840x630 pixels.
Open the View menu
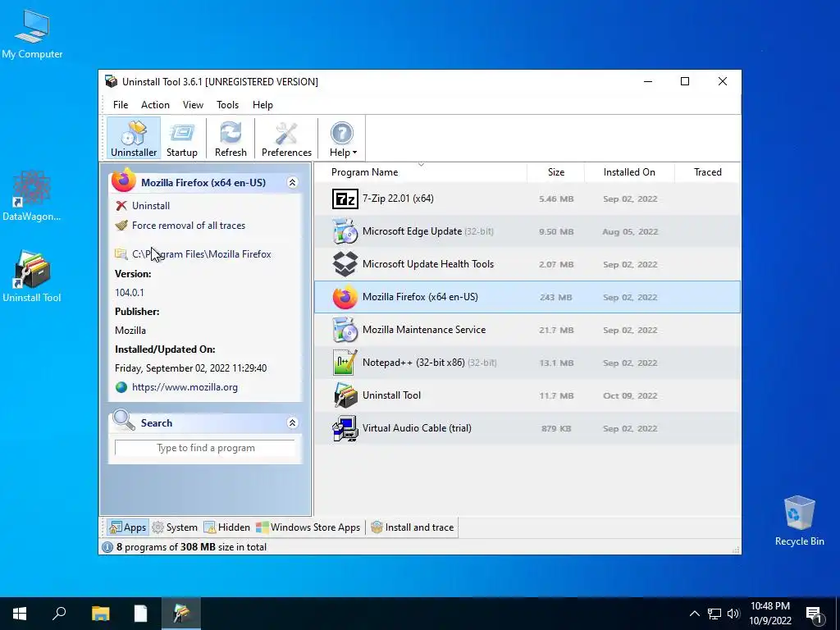193,105
